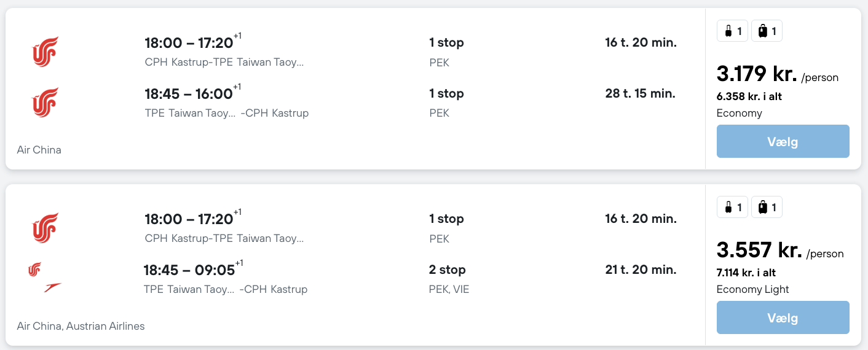
Task: Click Austrian Airlines logo on second card
Action: point(53,287)
